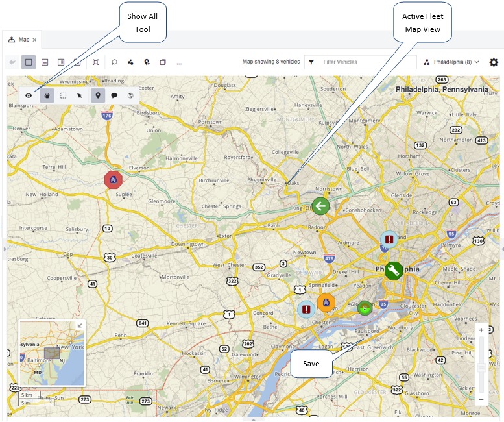
Task: Click the back arrow toolbar button
Action: point(12,62)
